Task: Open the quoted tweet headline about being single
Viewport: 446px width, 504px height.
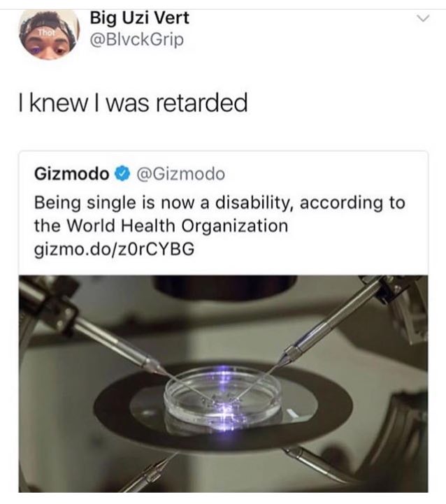Action: (x=220, y=214)
